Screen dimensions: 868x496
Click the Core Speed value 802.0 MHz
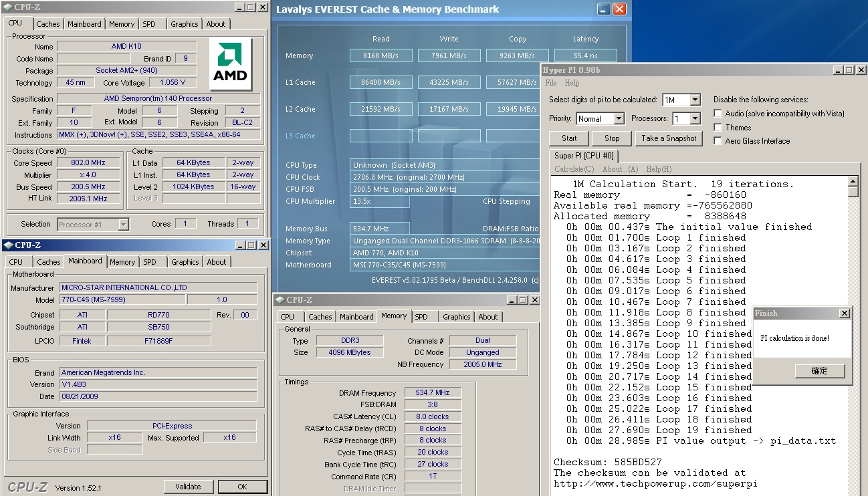[88, 162]
